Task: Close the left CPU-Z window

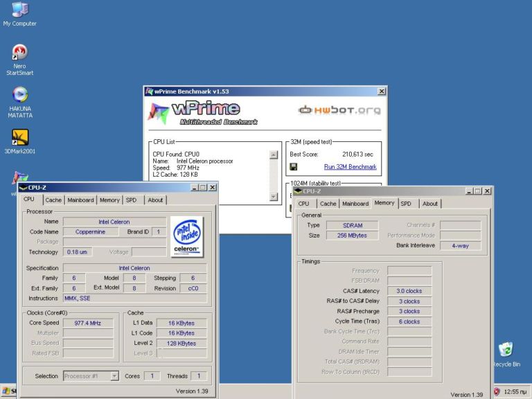Action: (x=213, y=187)
